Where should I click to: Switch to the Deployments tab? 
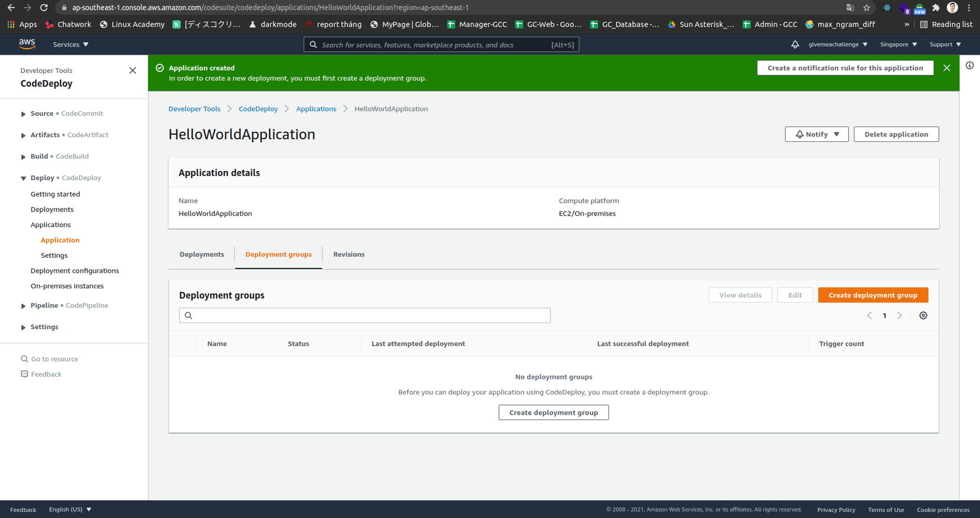click(202, 254)
